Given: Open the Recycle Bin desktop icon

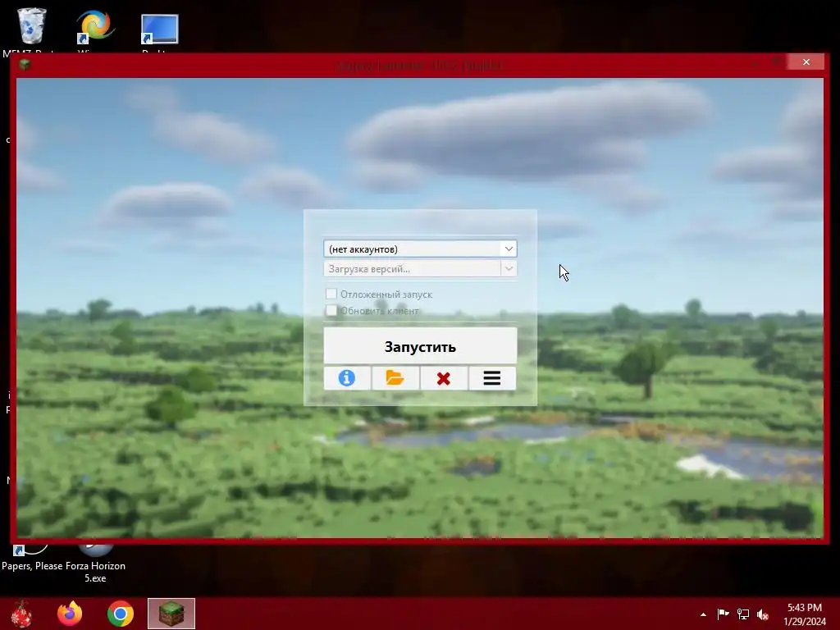Looking at the screenshot, I should coord(32,26).
